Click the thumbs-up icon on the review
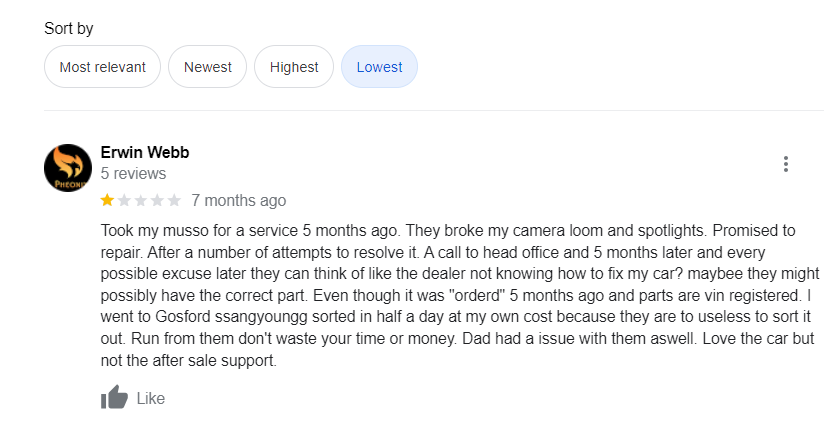 [x=115, y=398]
